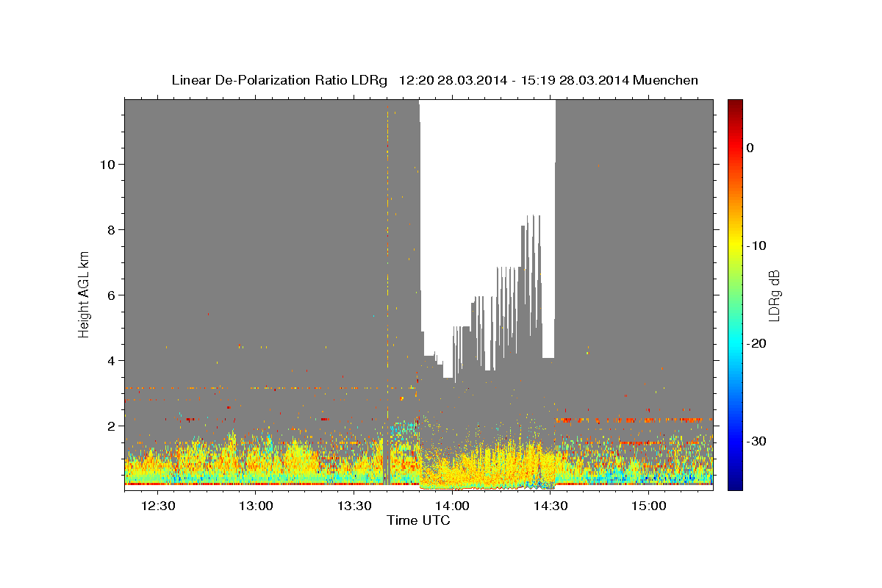Click the dark blue bottom of colorbar
The height and width of the screenshot is (588, 882).
pyautogui.click(x=735, y=484)
